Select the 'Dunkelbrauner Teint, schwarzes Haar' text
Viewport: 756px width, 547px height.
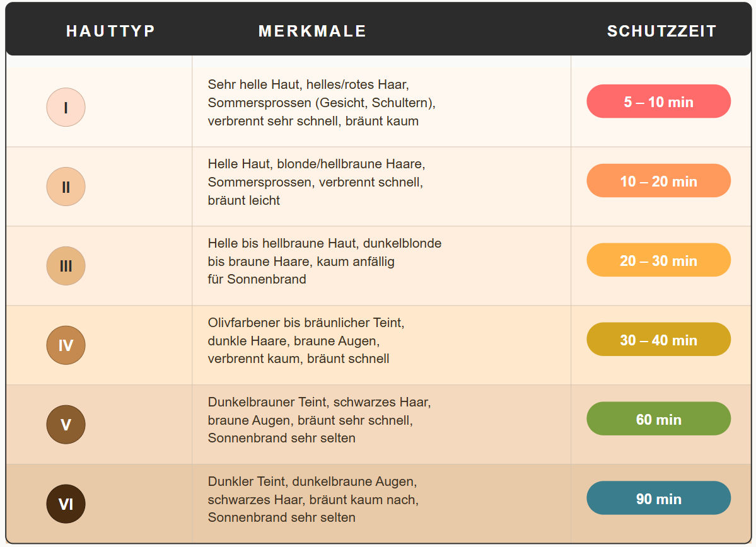319,420
